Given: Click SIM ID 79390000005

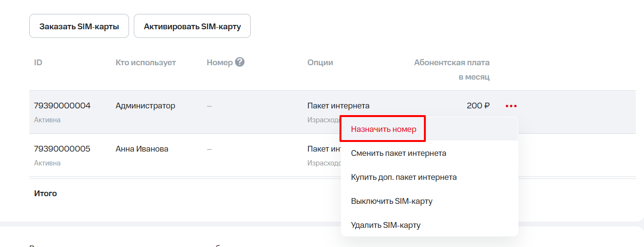Looking at the screenshot, I should [x=62, y=149].
